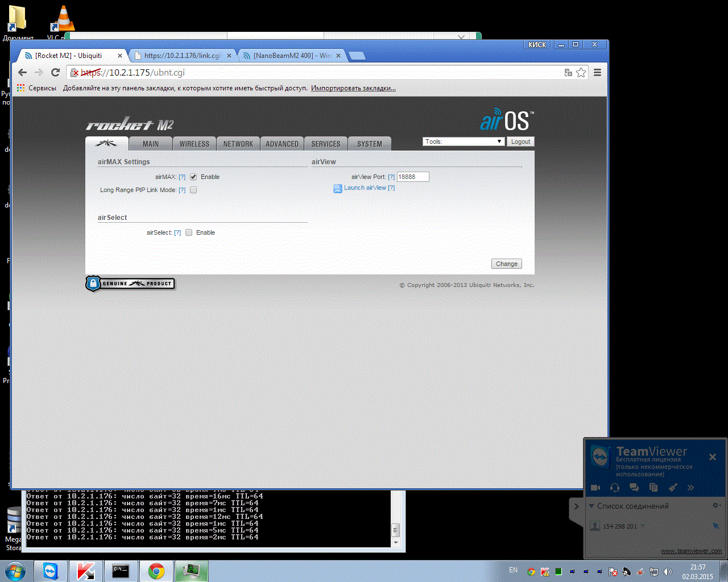Open the SYSTEM tab
The width and height of the screenshot is (728, 582).
[370, 144]
